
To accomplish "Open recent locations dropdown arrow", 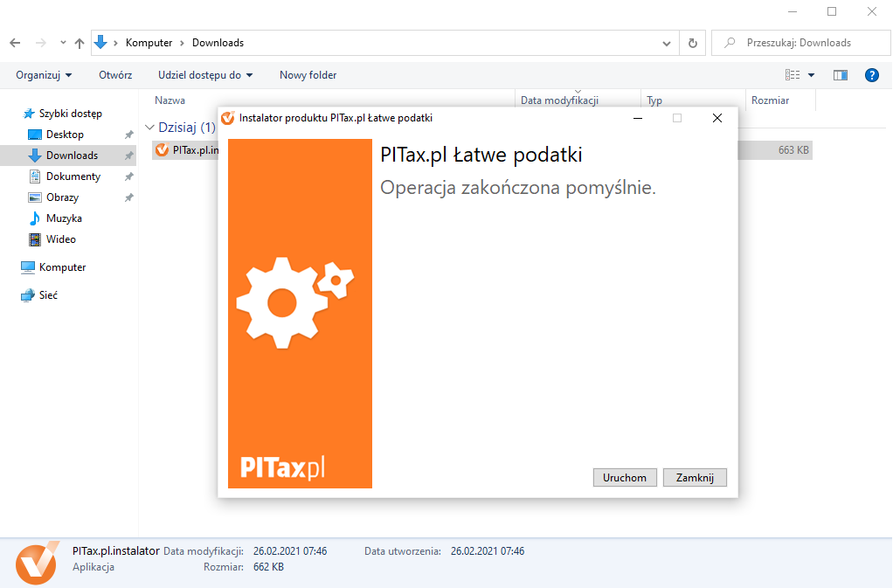I will (63, 43).
